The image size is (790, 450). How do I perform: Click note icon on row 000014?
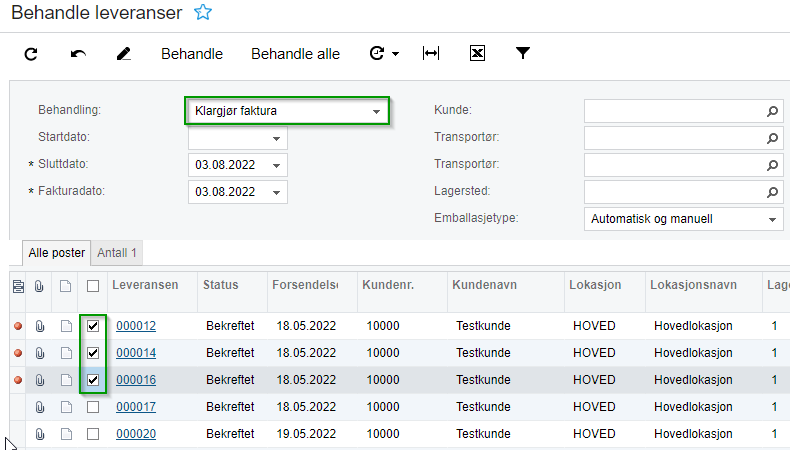66,353
